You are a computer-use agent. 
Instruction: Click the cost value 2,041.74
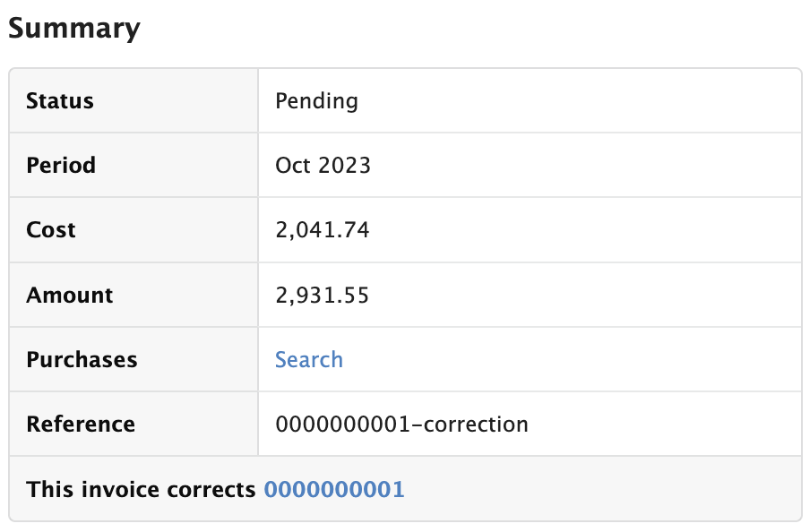tap(322, 229)
